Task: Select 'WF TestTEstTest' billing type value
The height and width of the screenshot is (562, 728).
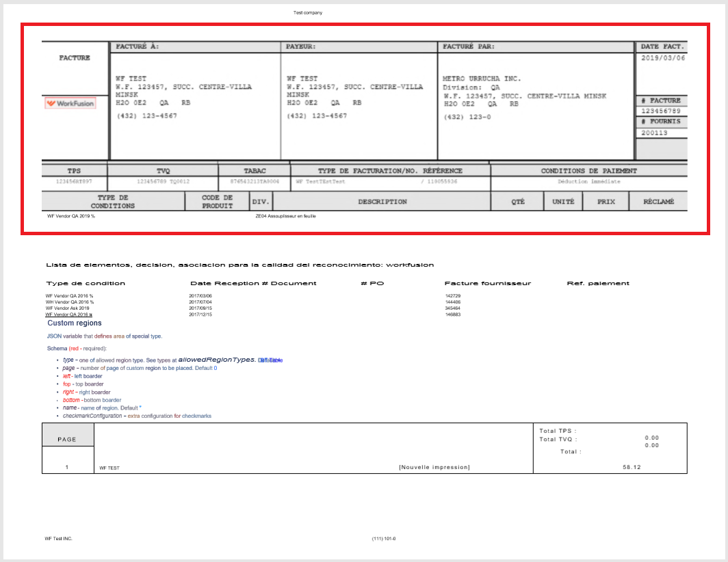Action: [320, 181]
